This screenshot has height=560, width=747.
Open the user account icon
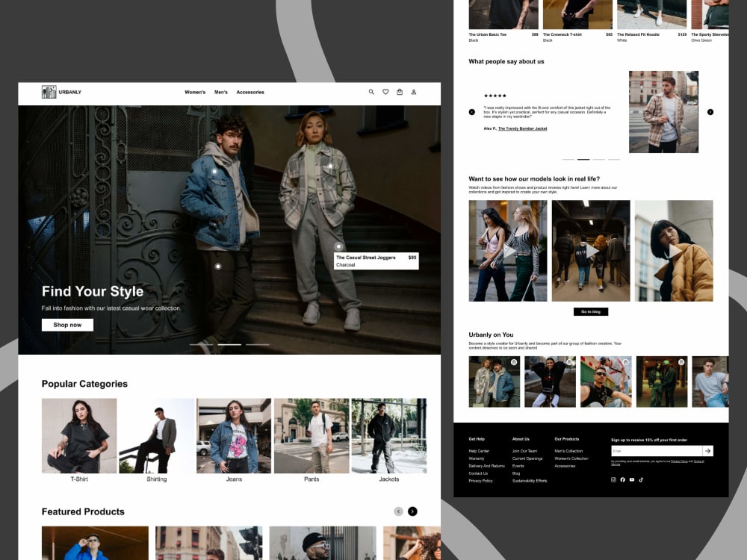pos(414,92)
